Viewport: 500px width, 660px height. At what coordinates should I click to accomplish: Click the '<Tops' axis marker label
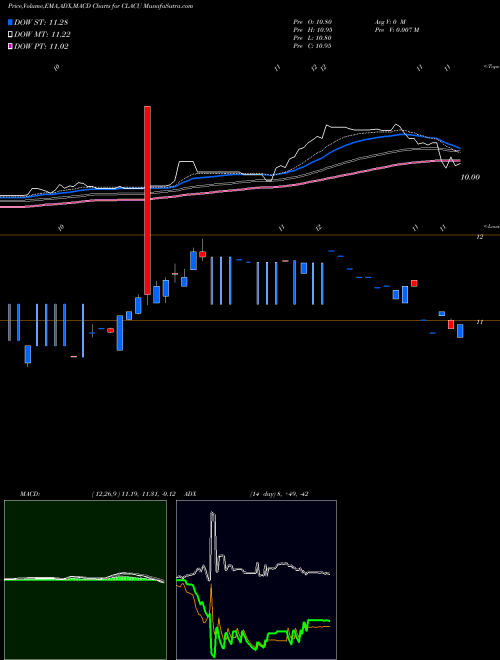coord(491,67)
